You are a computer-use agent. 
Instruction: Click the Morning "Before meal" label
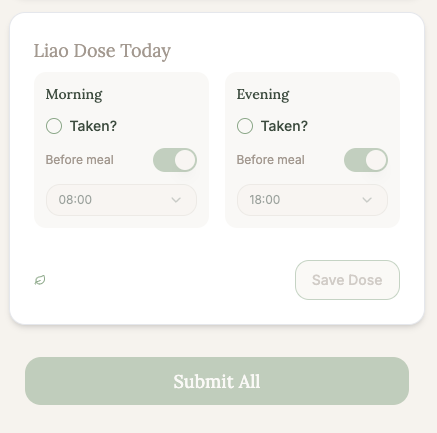pos(80,160)
